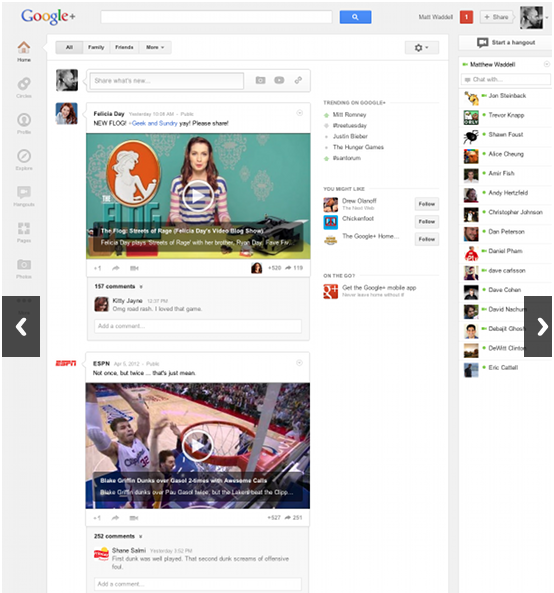
Task: Click the blue search button
Action: pyautogui.click(x=355, y=17)
